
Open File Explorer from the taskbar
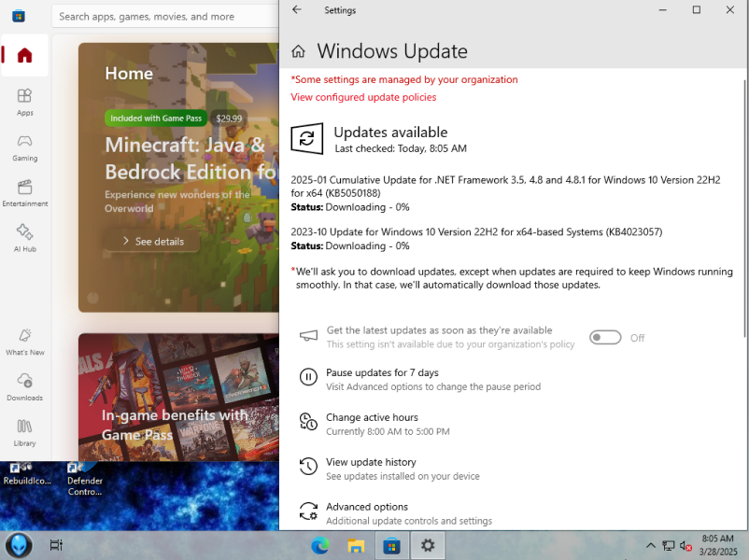pos(356,545)
